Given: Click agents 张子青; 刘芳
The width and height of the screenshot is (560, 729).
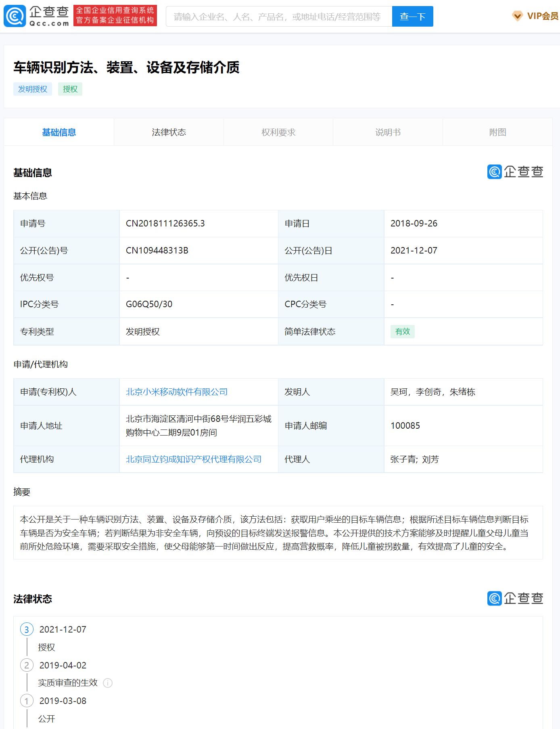Looking at the screenshot, I should [415, 459].
